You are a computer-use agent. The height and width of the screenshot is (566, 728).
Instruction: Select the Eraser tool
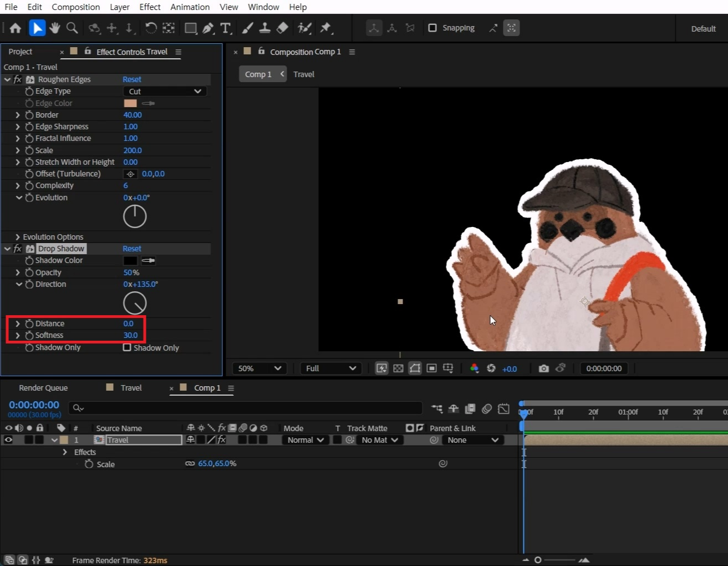(x=282, y=28)
